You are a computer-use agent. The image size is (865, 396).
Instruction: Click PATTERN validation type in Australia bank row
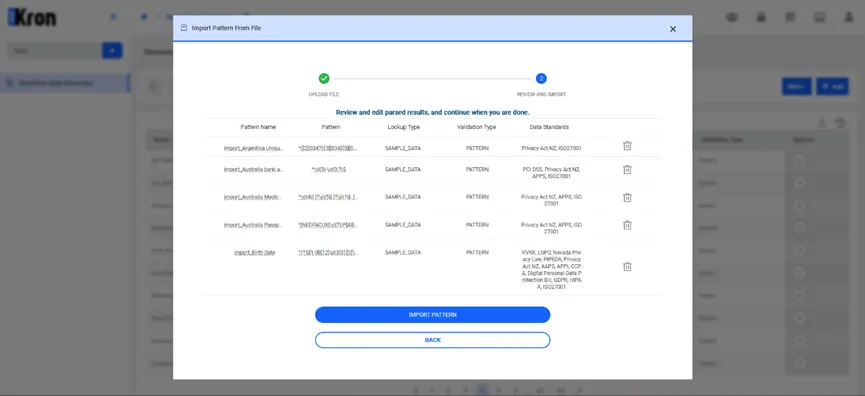pos(477,170)
